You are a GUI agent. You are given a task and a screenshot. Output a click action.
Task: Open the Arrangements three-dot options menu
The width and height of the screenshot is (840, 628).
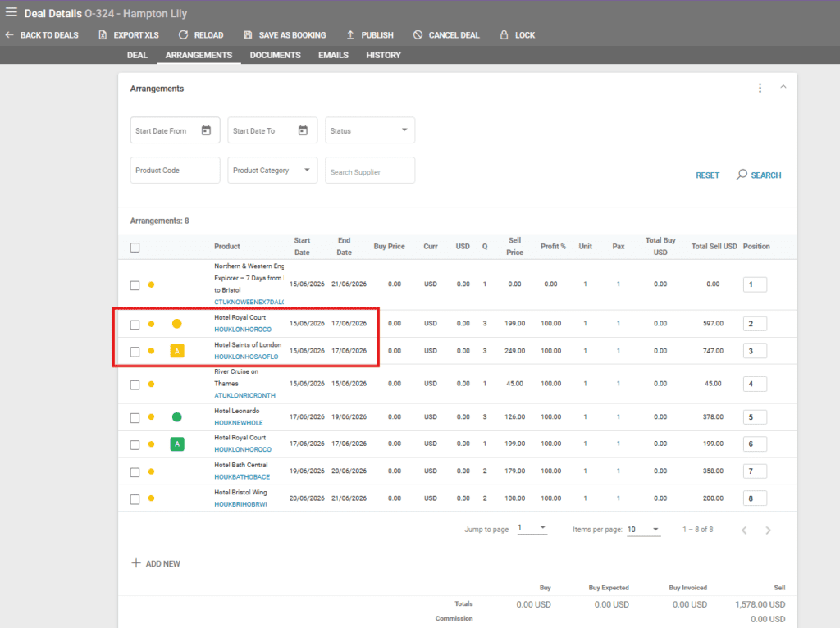click(760, 88)
